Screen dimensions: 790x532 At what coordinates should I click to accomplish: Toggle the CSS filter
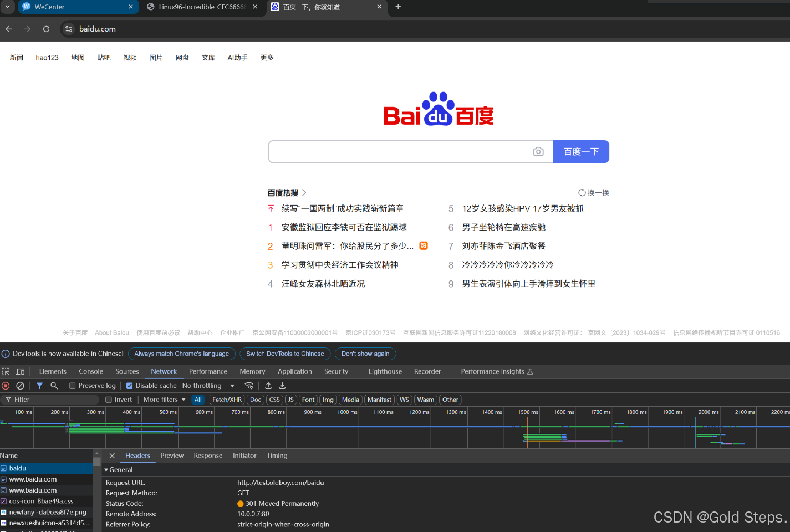point(274,400)
